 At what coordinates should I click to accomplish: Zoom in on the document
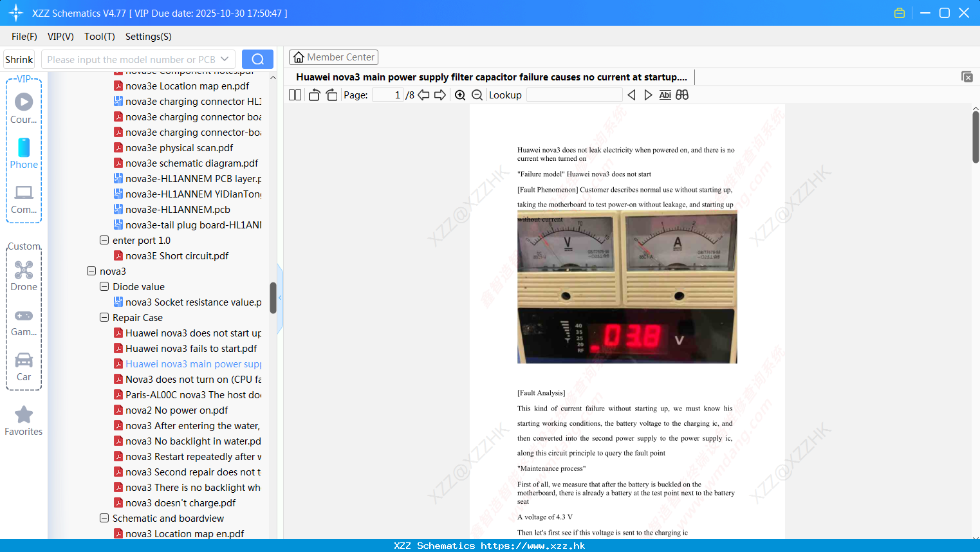click(x=460, y=95)
